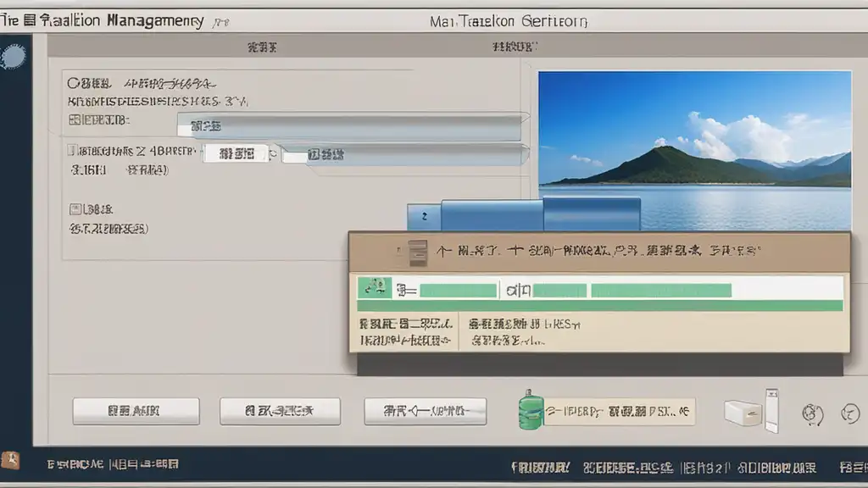Click the circular icon next to the white tower
868x488 pixels.
[813, 413]
